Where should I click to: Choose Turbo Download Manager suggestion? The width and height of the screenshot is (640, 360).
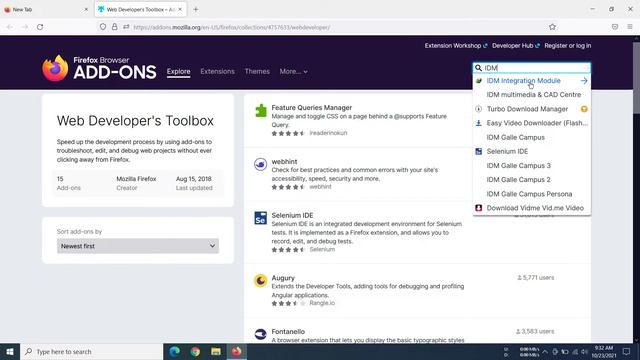[532, 109]
